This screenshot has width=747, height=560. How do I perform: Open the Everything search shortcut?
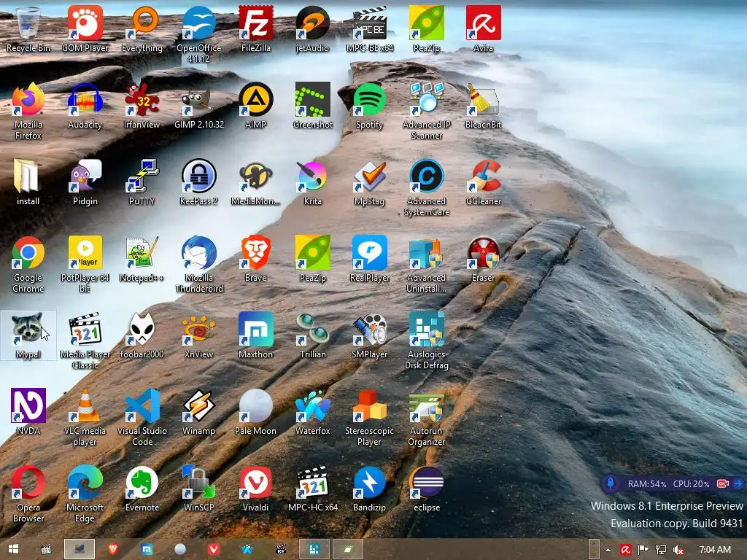(142, 29)
